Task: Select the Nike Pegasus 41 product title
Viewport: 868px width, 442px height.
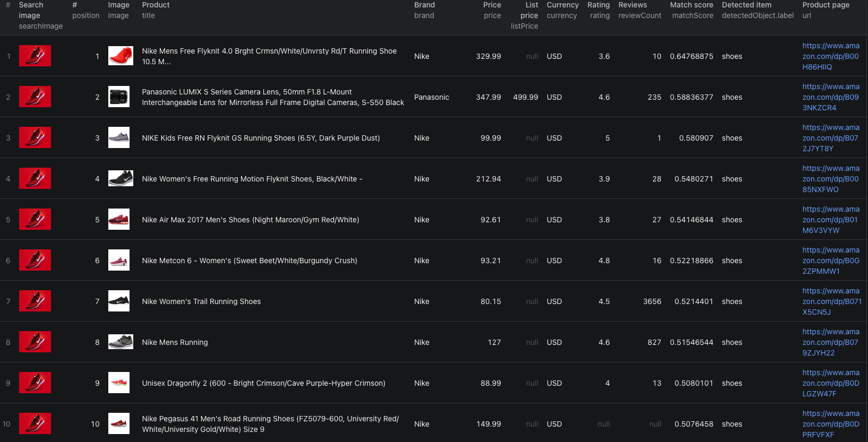Action: [x=270, y=424]
